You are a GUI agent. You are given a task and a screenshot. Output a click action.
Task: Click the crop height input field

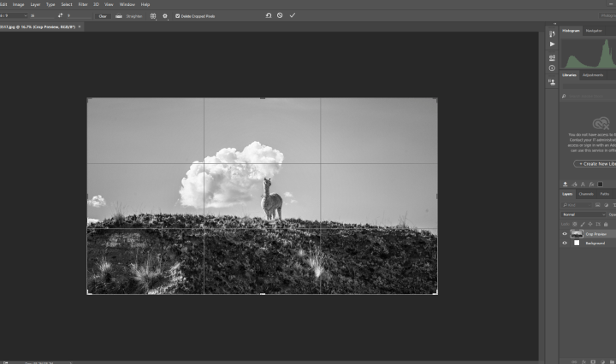(79, 15)
